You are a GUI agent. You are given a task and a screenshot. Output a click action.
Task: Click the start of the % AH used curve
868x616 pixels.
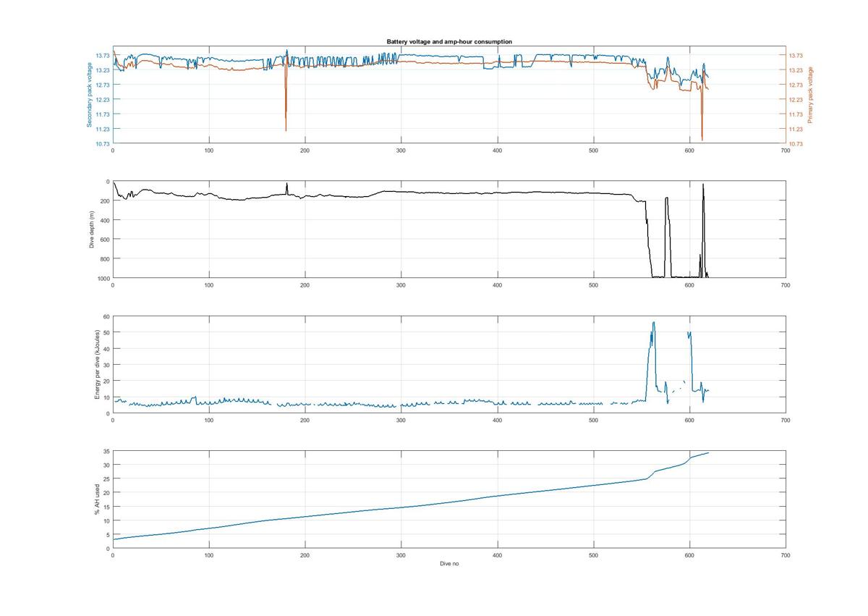pos(114,539)
